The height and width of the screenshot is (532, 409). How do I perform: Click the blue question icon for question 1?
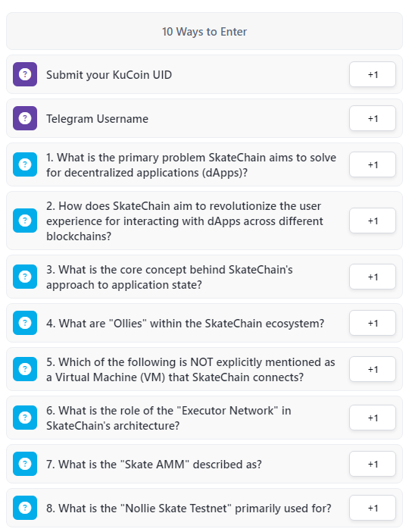(x=25, y=164)
